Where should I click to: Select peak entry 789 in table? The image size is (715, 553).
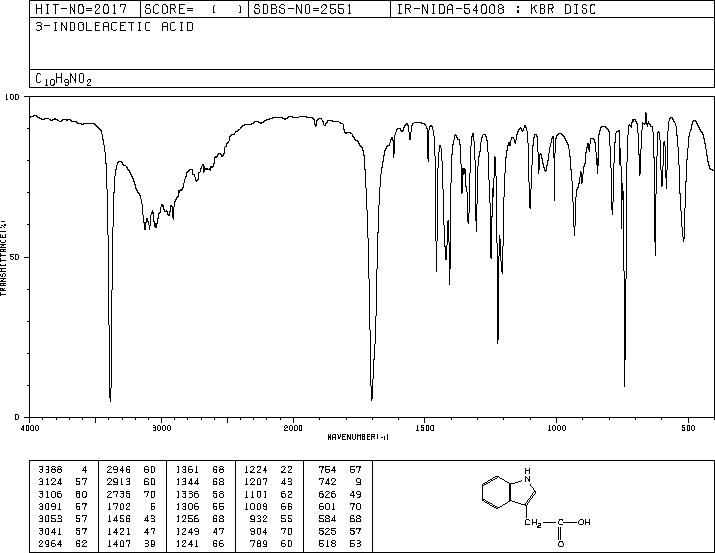click(272, 544)
